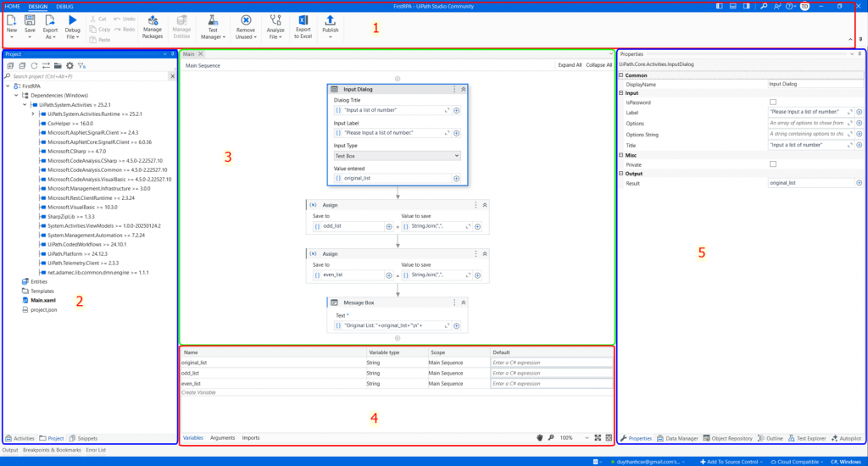Open Main.xaml in project tree
Image resolution: width=868 pixels, height=466 pixels.
coord(43,301)
